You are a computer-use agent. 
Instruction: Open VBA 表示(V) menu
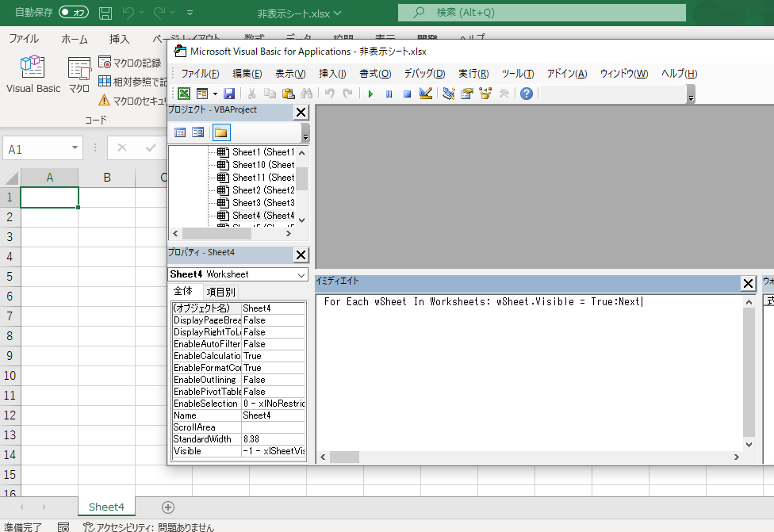click(x=290, y=74)
